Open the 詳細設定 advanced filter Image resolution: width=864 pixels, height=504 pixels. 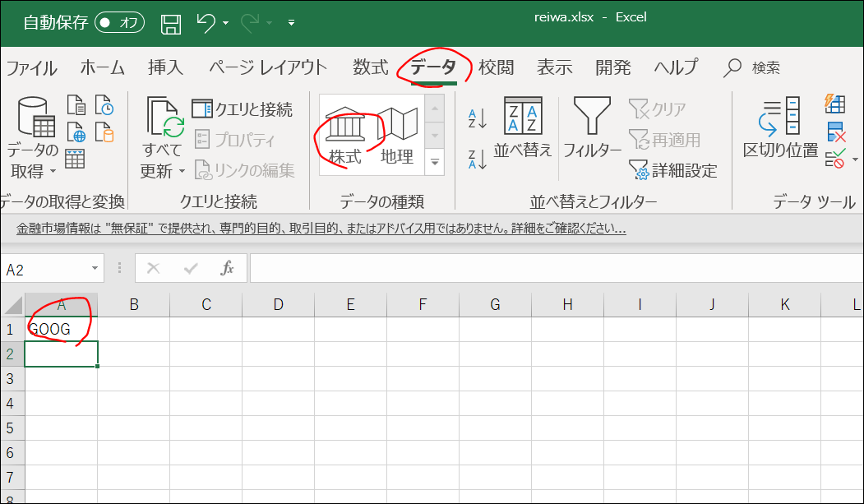click(673, 170)
